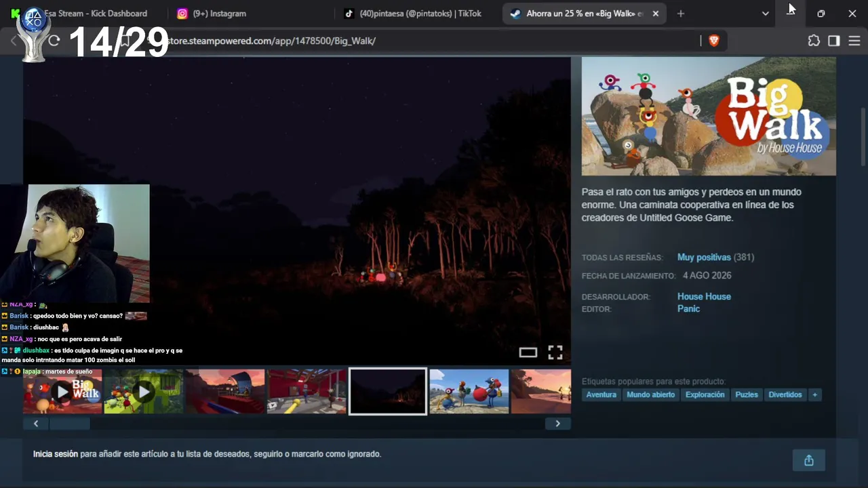Click the review count (381)
Screen dimensions: 868x488
744,258
